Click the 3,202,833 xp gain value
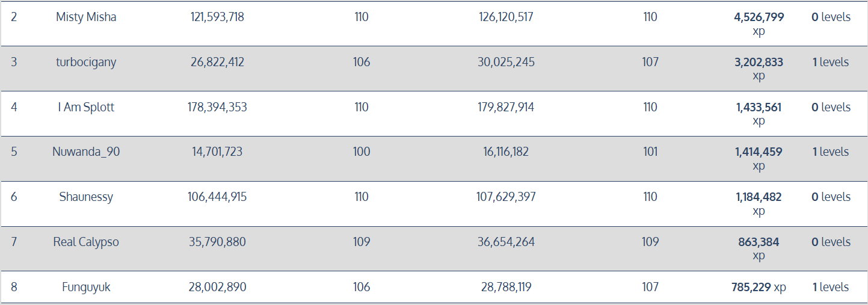 click(759, 69)
